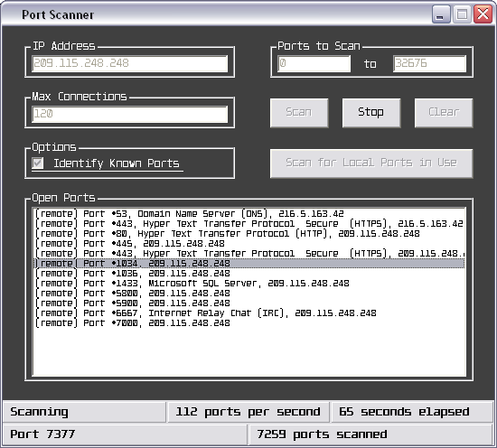Select the Port 7000 list entry

[x=249, y=323]
